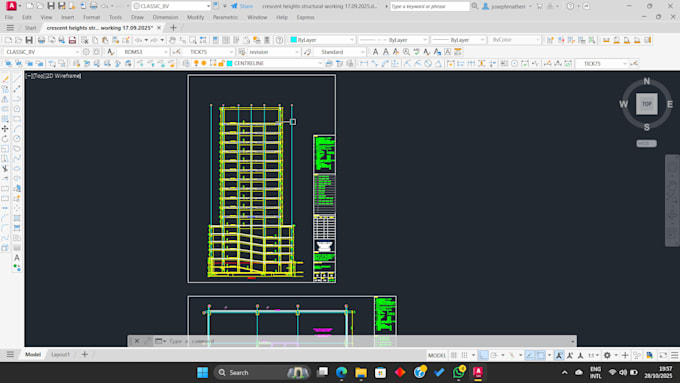Open the ByLayer color control swatch
The image size is (680, 383).
[x=322, y=40]
